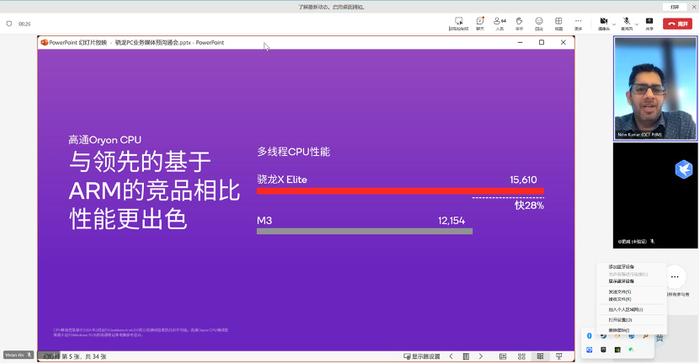This screenshot has width=700, height=364.
Task: Select the open settings context menu entry
Action: [x=621, y=320]
